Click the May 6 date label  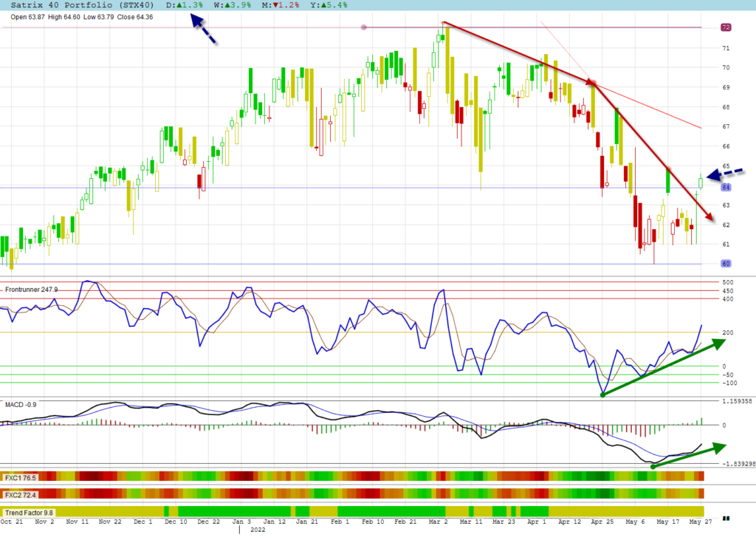coord(635,522)
